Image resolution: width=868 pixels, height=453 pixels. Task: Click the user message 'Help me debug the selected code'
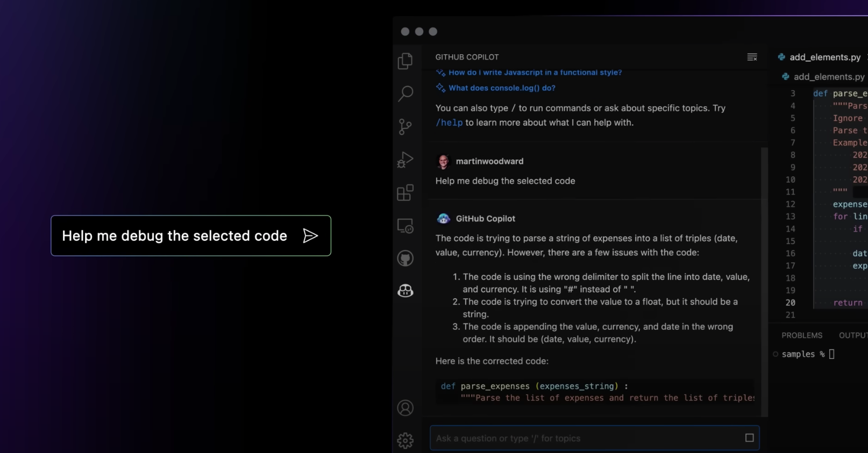[x=505, y=181]
